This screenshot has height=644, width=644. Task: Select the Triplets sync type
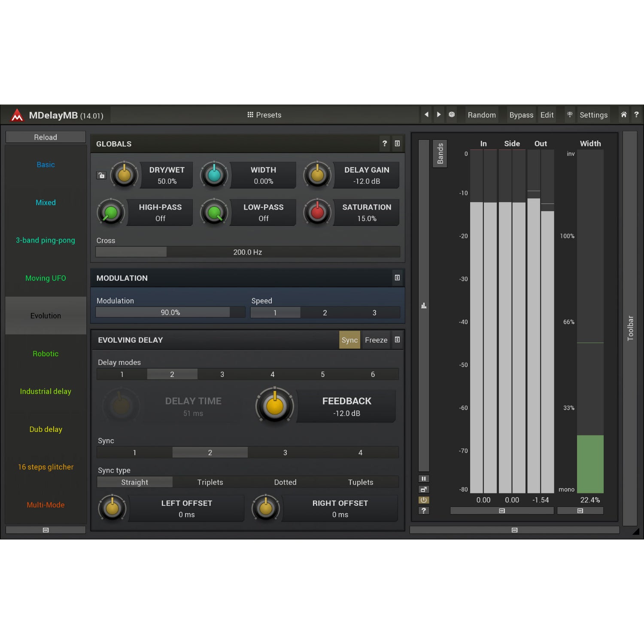[x=210, y=482]
